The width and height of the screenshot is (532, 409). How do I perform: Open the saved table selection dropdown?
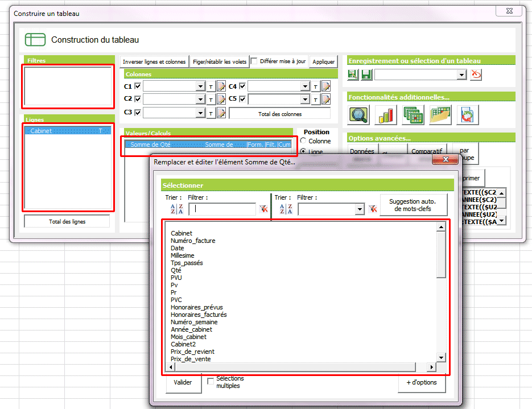click(461, 75)
